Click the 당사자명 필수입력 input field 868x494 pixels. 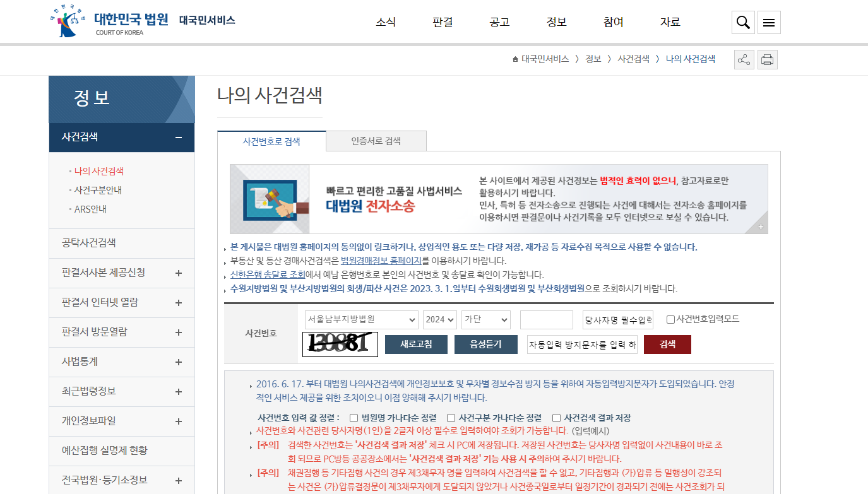(618, 320)
